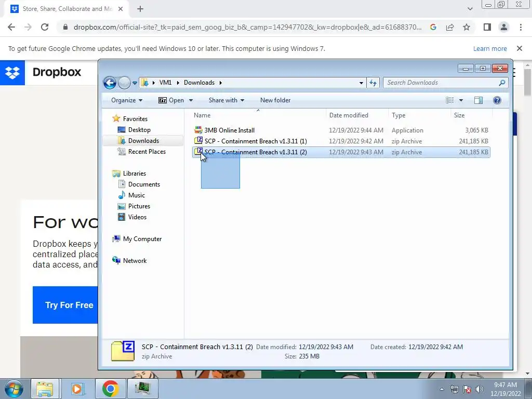The image size is (532, 399).
Task: Click the Favorites star in navigation pane
Action: click(116, 118)
